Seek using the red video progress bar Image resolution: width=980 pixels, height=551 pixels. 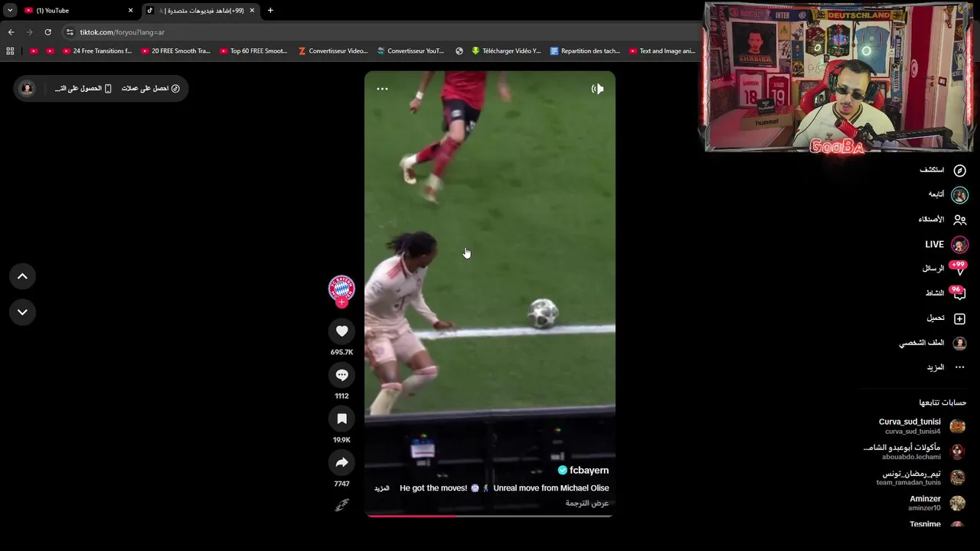[490, 516]
